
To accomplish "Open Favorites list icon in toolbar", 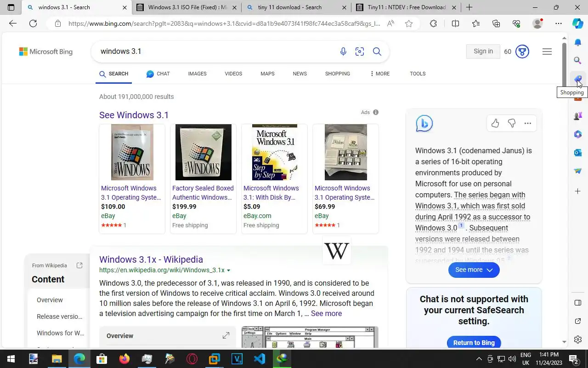I will coord(476,23).
